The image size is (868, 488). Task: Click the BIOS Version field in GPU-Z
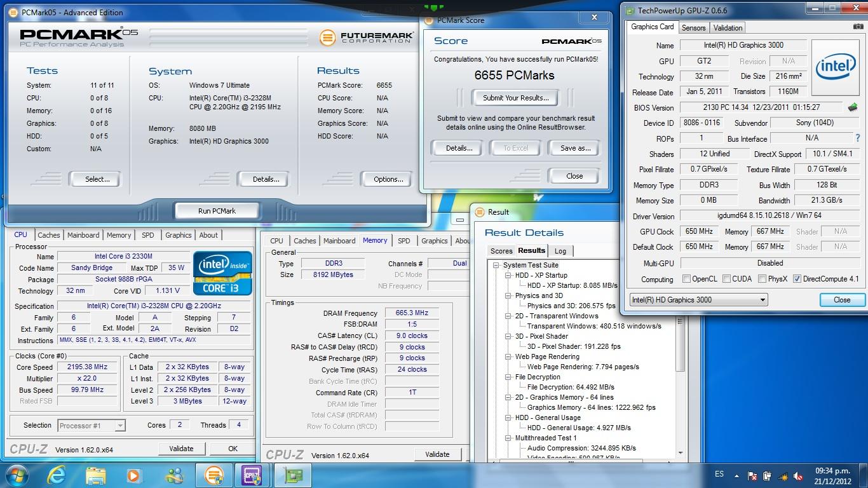click(x=761, y=107)
